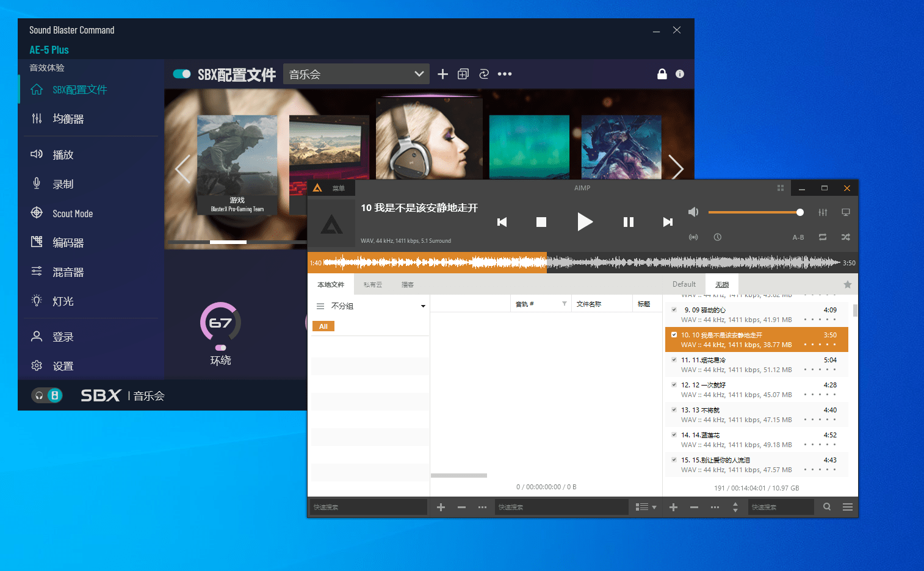This screenshot has height=571, width=924.
Task: Click the SBX profile lock icon
Action: point(662,74)
